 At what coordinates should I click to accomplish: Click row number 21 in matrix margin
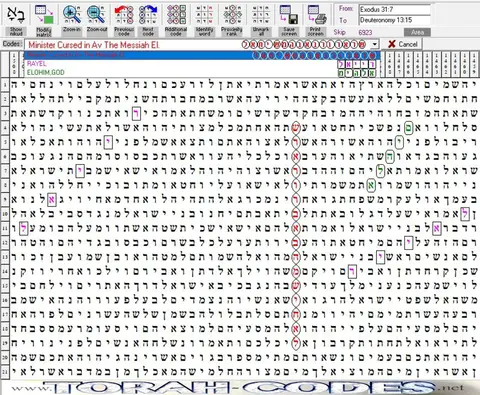point(5,371)
